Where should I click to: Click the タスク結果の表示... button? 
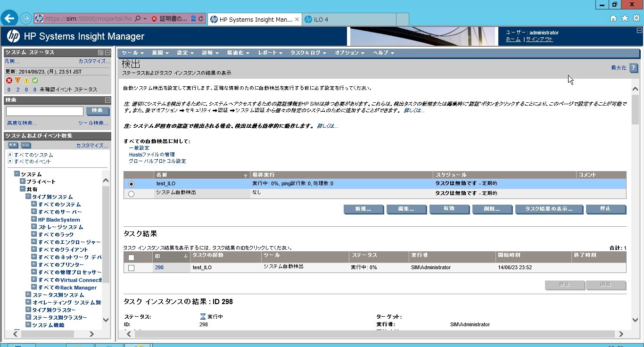549,209
